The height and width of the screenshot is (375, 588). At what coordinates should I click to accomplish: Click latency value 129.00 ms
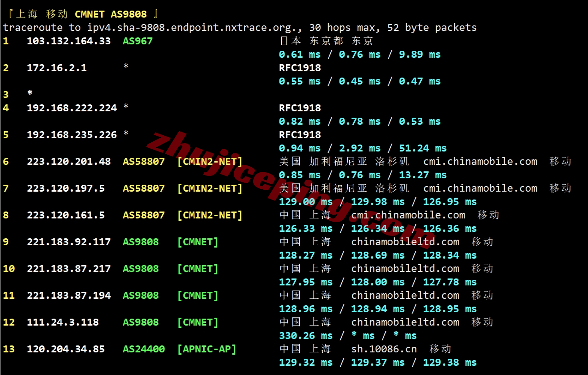306,202
